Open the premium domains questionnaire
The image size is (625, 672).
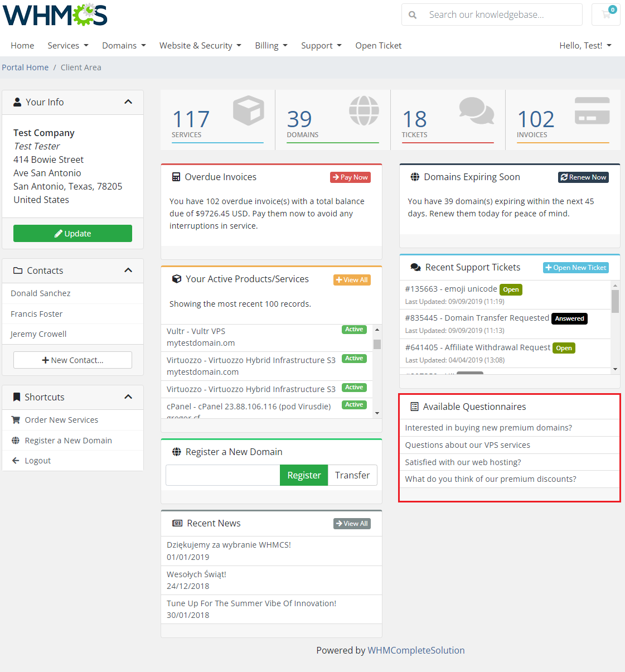510,428
